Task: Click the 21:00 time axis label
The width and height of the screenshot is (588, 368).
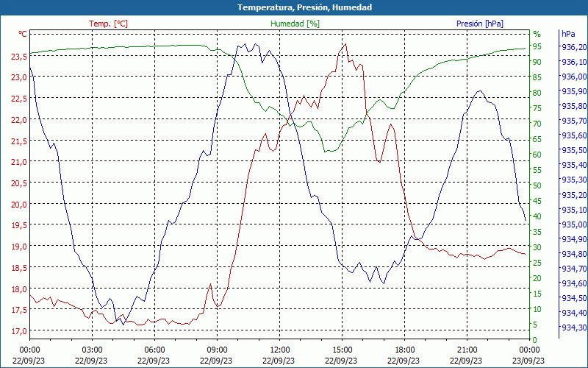Action: coord(467,350)
